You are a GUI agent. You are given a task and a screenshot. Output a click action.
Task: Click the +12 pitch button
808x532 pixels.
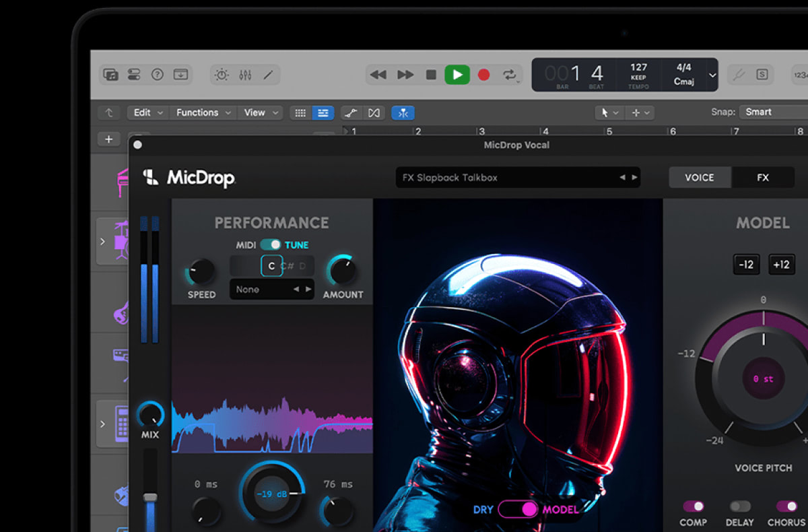click(781, 265)
